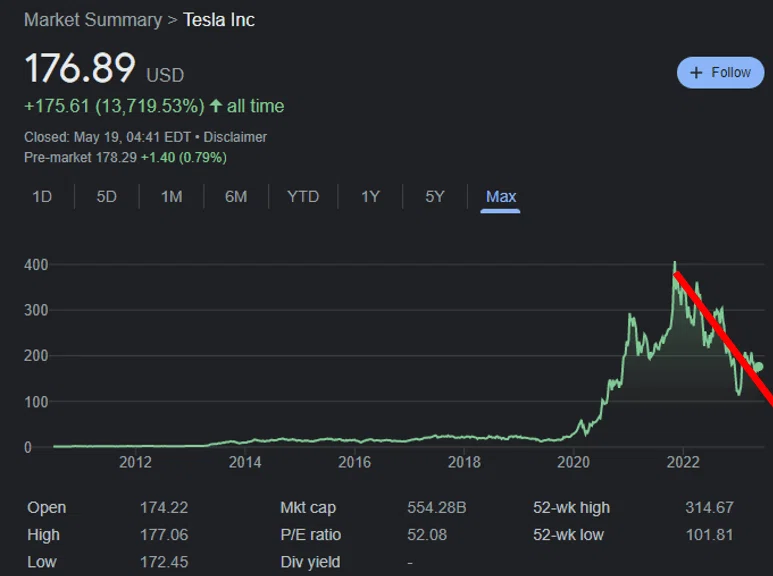Image resolution: width=773 pixels, height=576 pixels.
Task: Click the 2014 x-axis label
Action: pyautogui.click(x=245, y=462)
